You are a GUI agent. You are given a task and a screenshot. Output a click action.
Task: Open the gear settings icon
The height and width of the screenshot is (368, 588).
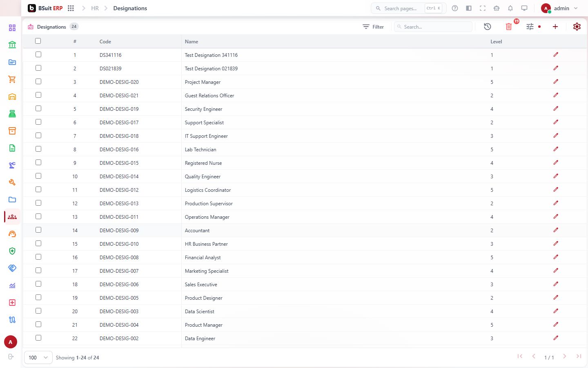pyautogui.click(x=577, y=27)
